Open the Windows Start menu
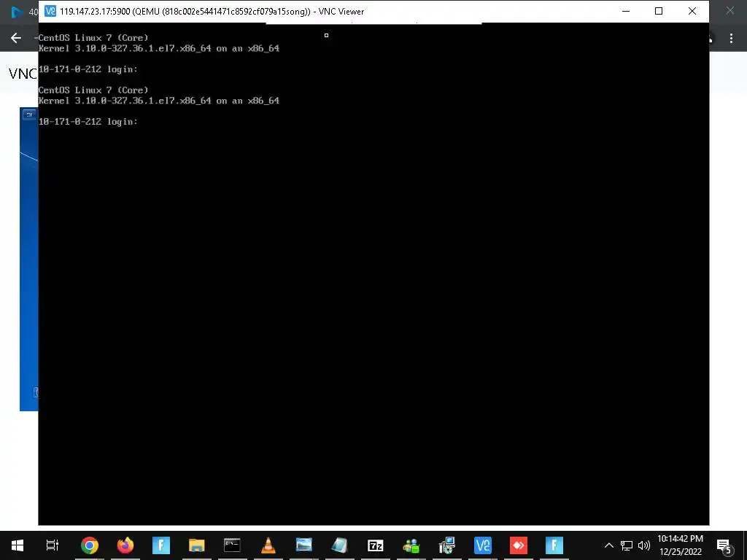Screen dimensions: 747x560 18,545
